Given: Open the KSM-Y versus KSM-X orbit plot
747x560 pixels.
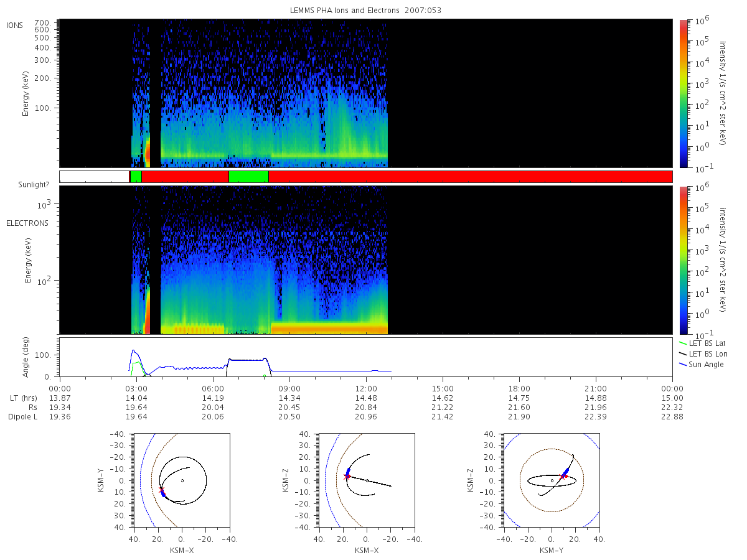Looking at the screenshot, I should (181, 480).
